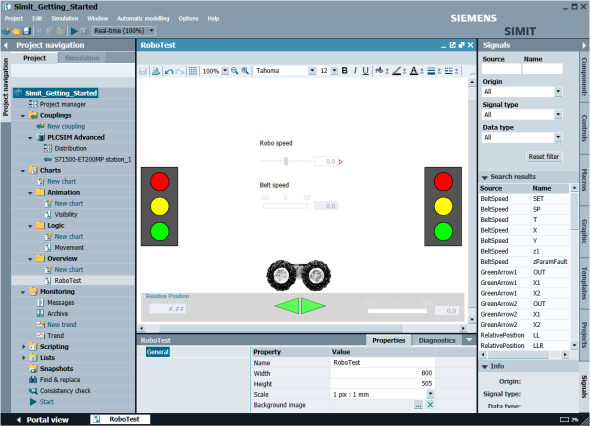Open the 100% zoom level dropdown
The height and width of the screenshot is (426, 590).
(x=225, y=71)
